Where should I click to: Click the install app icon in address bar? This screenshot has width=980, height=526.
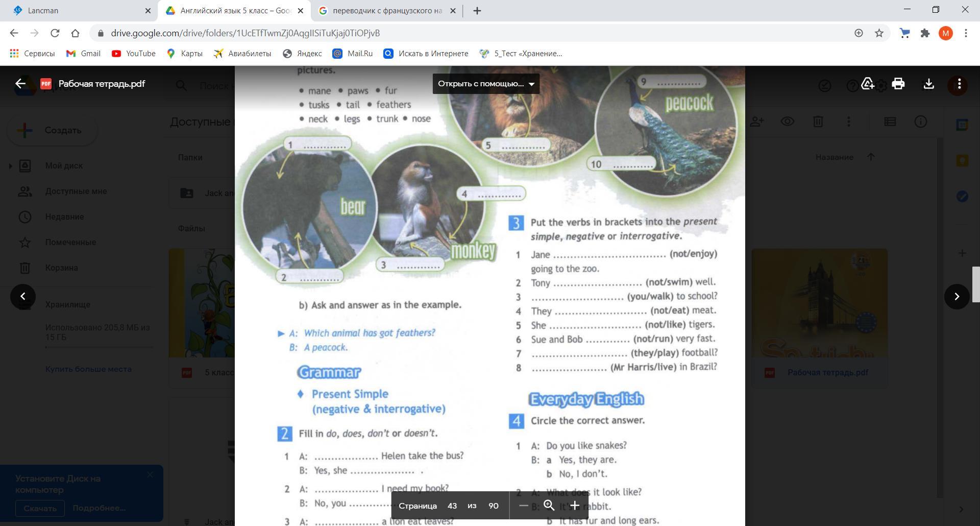pos(859,33)
